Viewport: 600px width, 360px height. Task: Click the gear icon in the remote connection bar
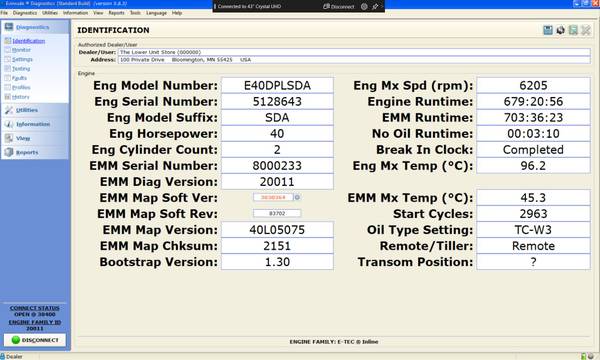[364, 7]
